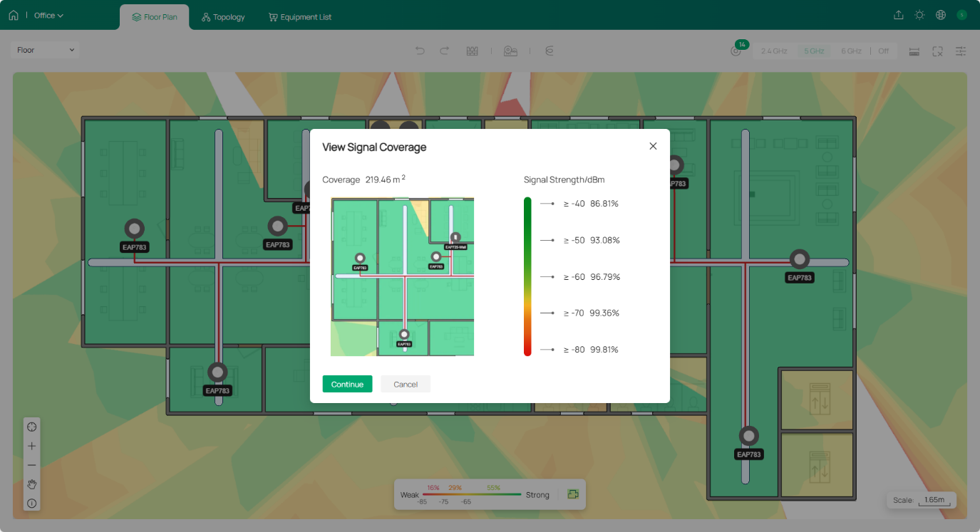Click the undo arrow in the toolbar
This screenshot has width=980, height=532.
click(420, 51)
